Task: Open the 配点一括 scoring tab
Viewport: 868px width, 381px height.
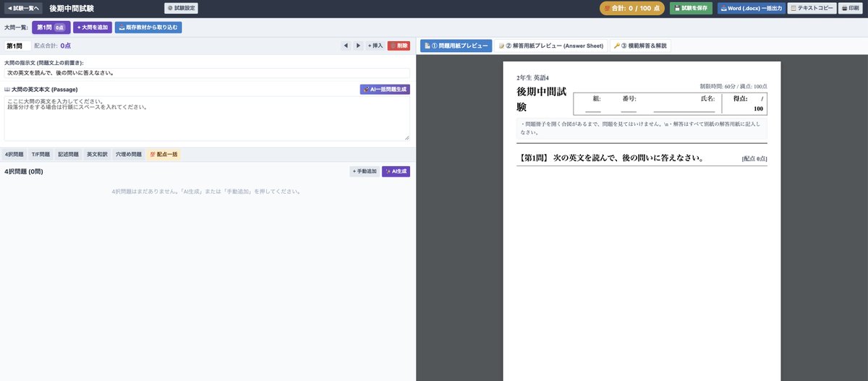Action: [x=164, y=155]
